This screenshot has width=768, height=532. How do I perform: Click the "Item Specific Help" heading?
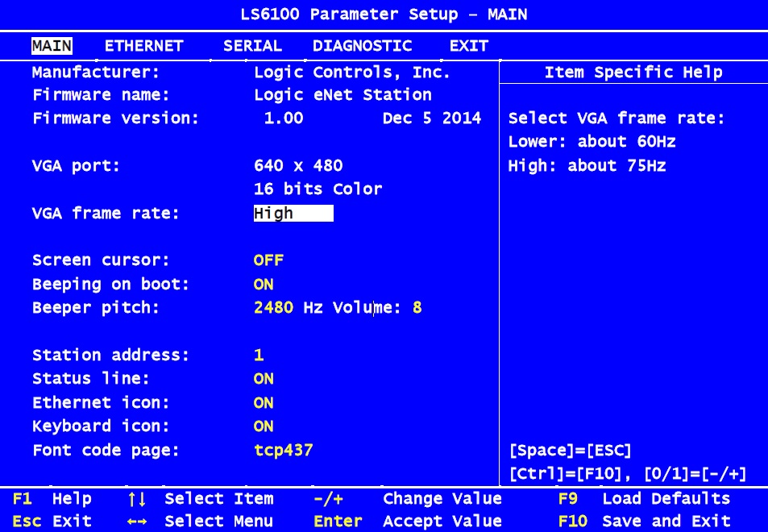pos(633,73)
